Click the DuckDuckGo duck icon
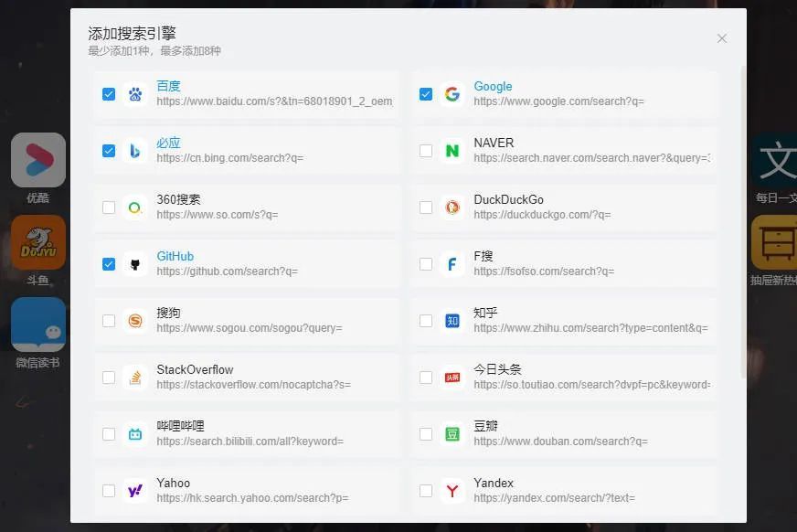 pos(452,207)
